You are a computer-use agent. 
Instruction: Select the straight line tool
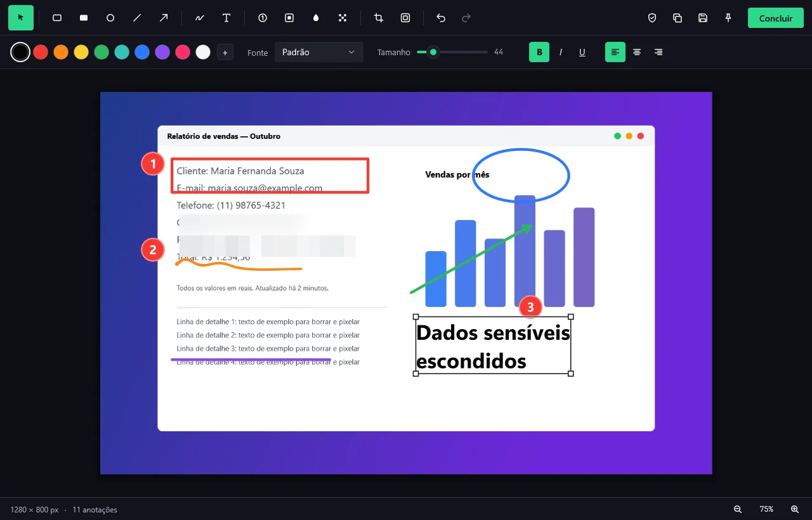coord(137,18)
